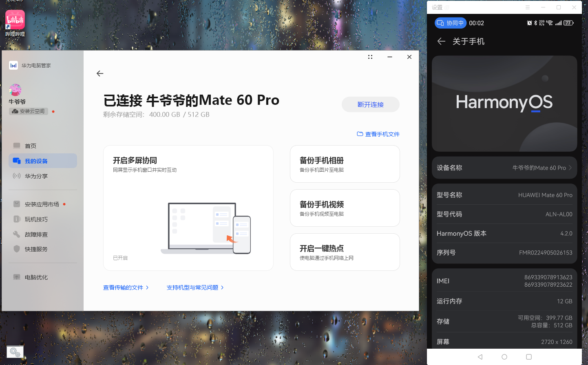Open the gear shortcut at desktop bottom-left
Viewport: 588px width, 365px height.
coord(15,352)
